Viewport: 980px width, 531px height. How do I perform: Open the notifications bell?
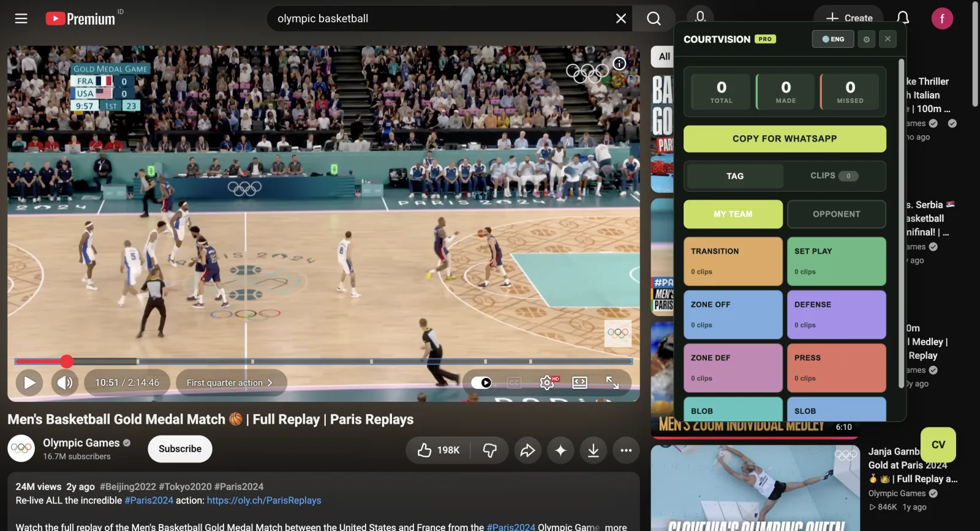903,18
